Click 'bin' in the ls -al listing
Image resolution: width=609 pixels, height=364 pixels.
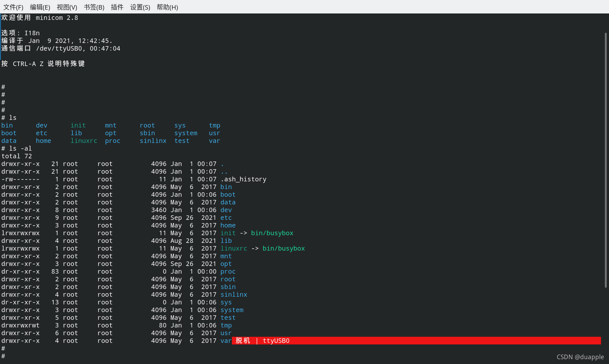226,187
